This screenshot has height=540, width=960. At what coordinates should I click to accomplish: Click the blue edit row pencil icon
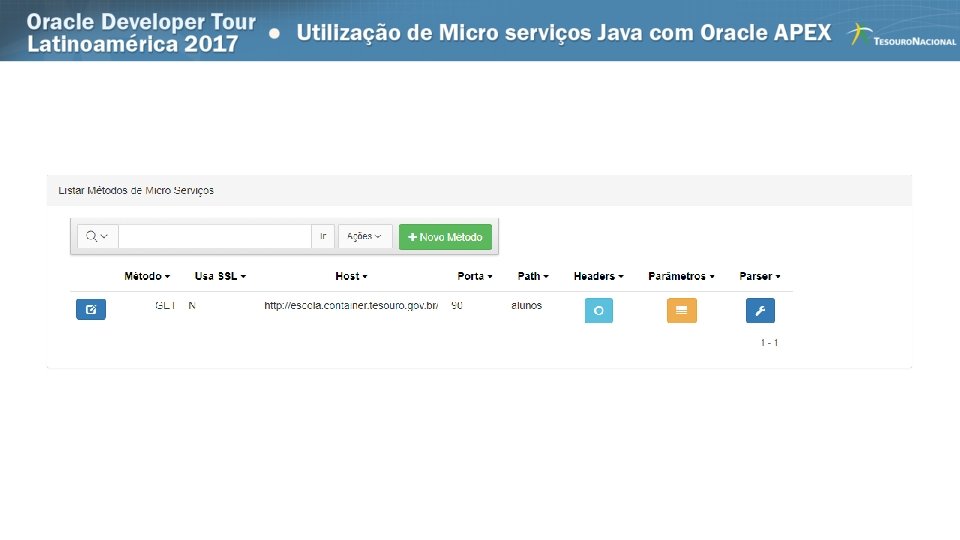pyautogui.click(x=91, y=309)
